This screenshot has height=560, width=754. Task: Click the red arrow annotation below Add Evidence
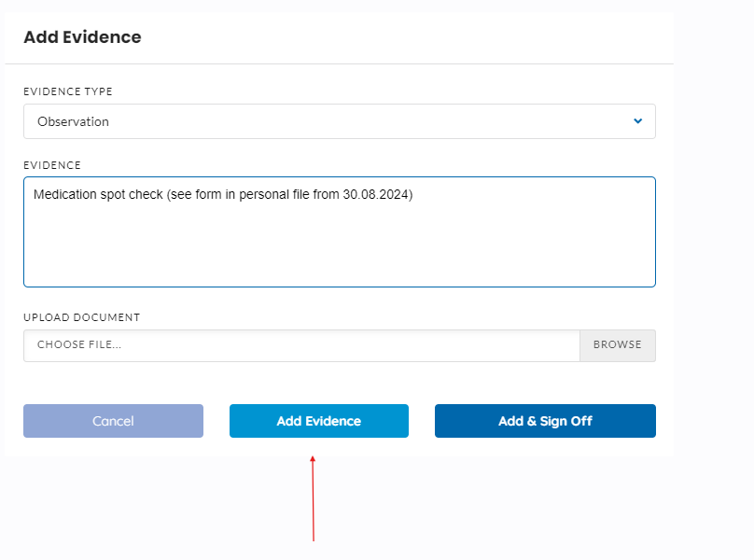(313, 499)
